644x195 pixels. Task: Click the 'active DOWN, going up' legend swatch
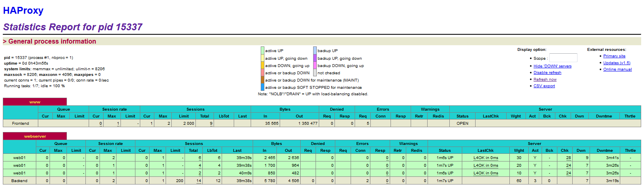tap(263, 65)
